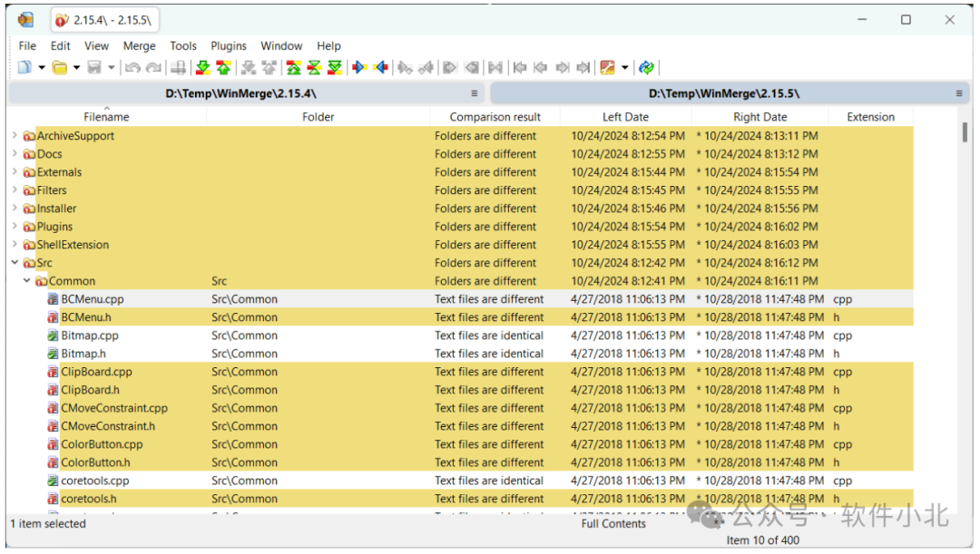Click Copy Left and Advance icon

(x=426, y=67)
